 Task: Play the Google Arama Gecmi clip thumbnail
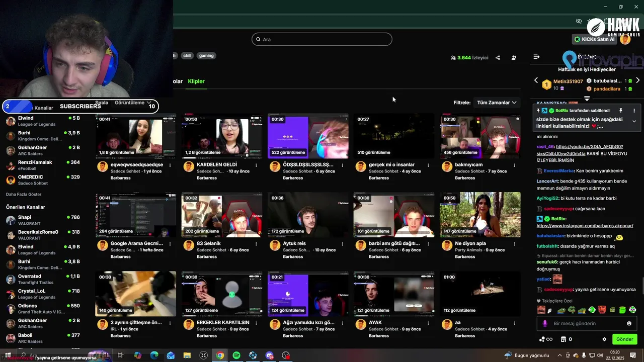click(x=136, y=215)
